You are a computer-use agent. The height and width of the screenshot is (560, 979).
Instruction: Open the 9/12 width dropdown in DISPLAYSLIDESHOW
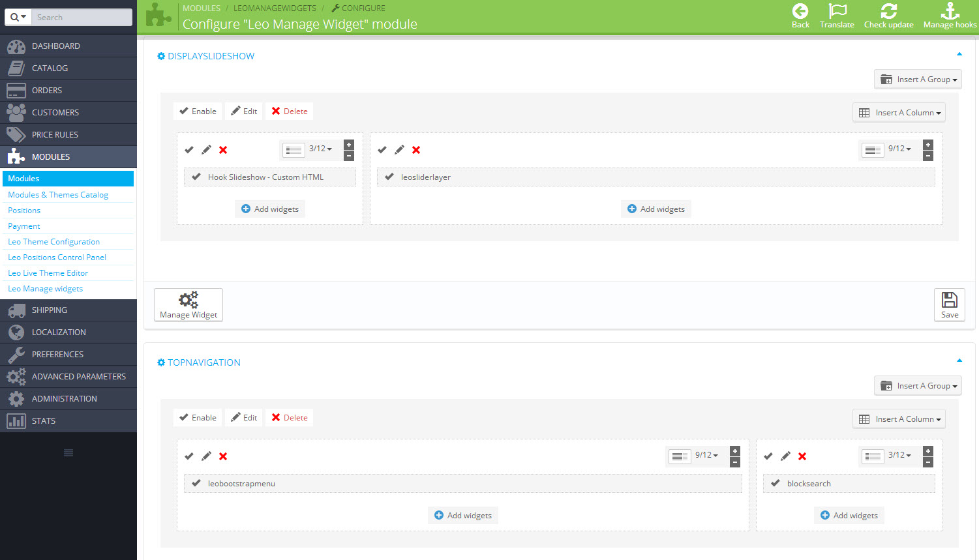click(x=899, y=149)
